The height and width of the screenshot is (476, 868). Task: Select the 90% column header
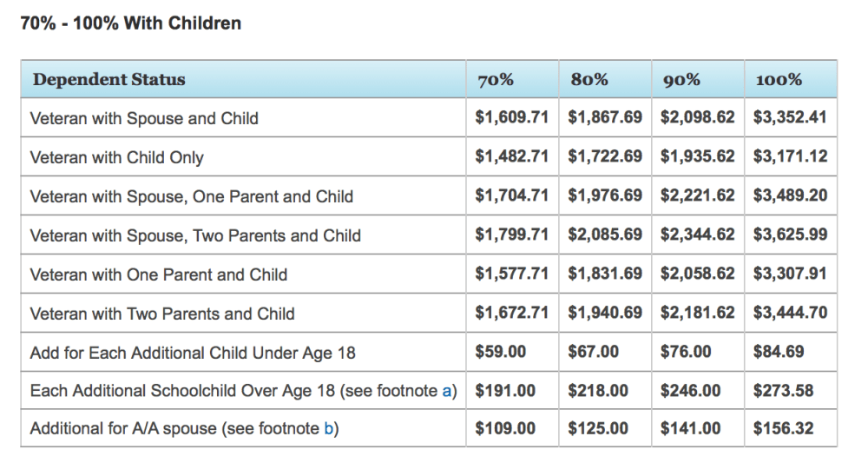[681, 81]
